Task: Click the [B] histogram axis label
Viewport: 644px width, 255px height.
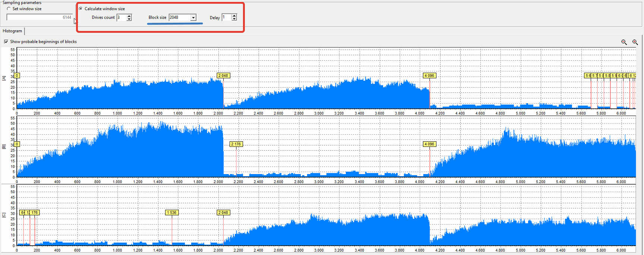Action: coord(4,147)
